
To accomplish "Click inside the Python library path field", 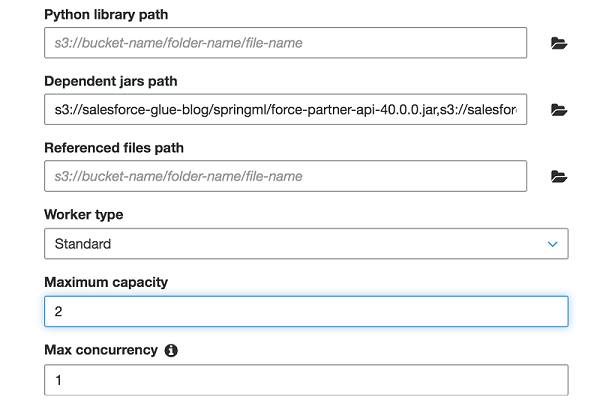I will pos(285,43).
